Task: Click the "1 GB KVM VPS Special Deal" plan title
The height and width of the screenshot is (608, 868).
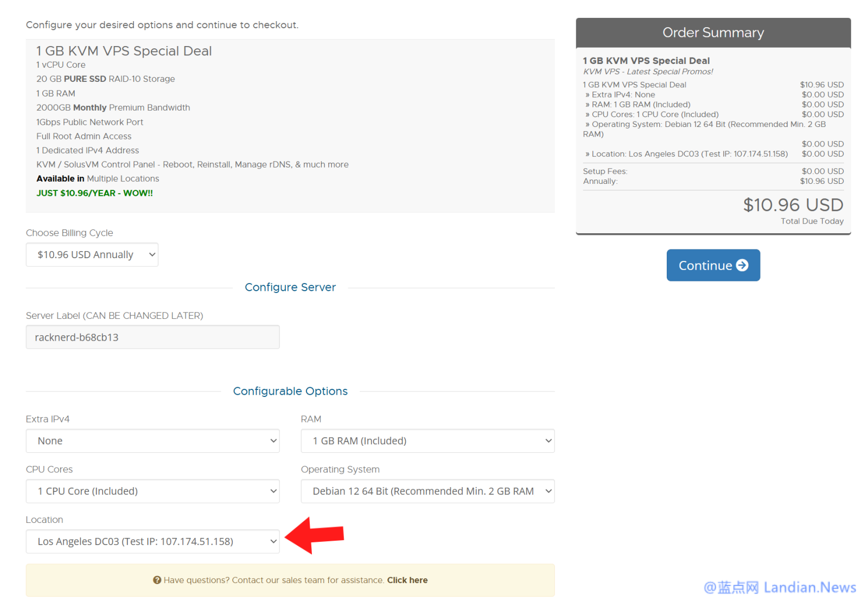Action: click(x=124, y=51)
